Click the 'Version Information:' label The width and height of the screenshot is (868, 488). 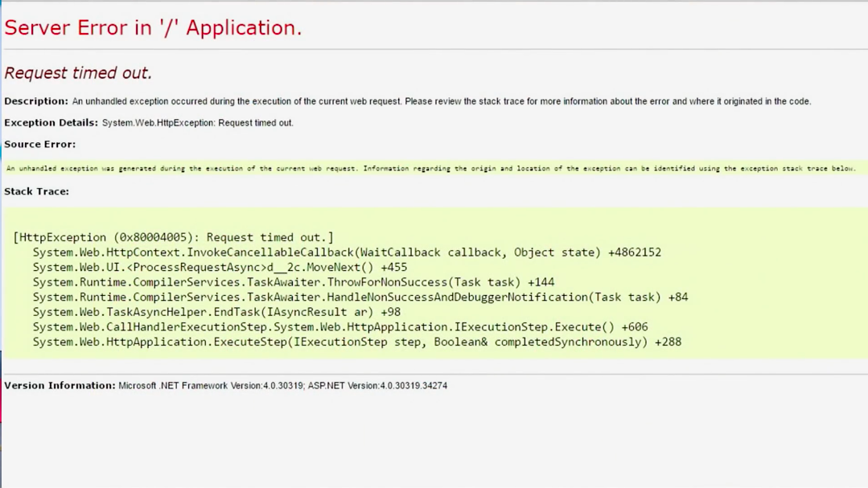(60, 386)
